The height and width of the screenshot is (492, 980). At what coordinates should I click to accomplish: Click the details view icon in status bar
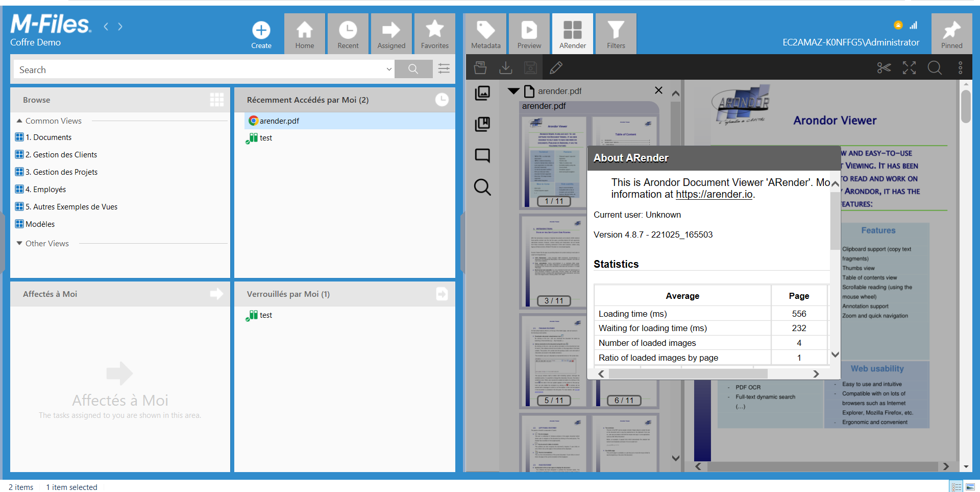tap(956, 486)
